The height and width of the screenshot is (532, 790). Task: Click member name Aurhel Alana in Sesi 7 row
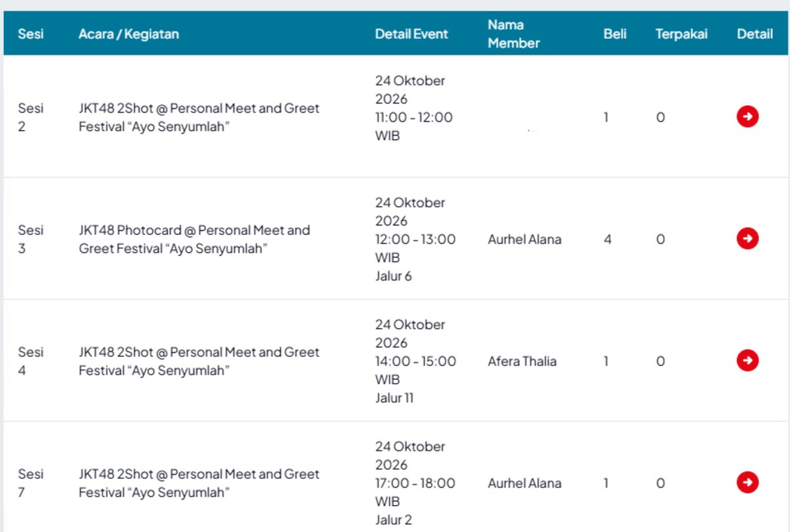point(525,483)
